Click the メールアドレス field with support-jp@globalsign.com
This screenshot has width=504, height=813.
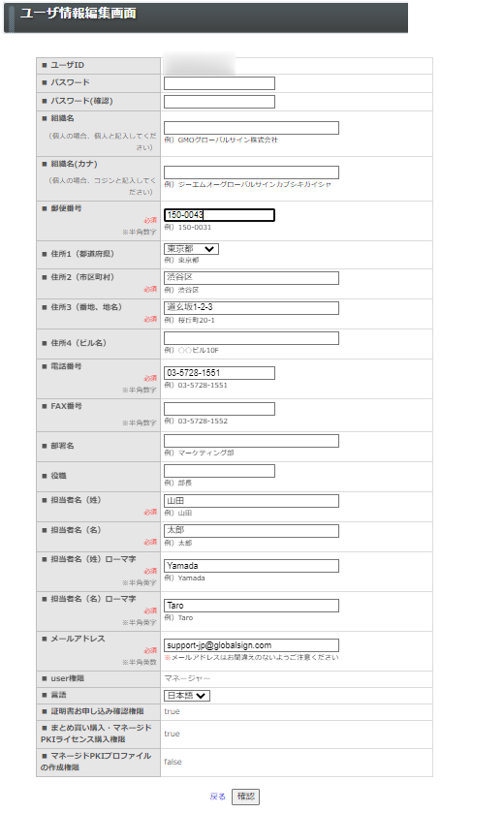pyautogui.click(x=251, y=645)
